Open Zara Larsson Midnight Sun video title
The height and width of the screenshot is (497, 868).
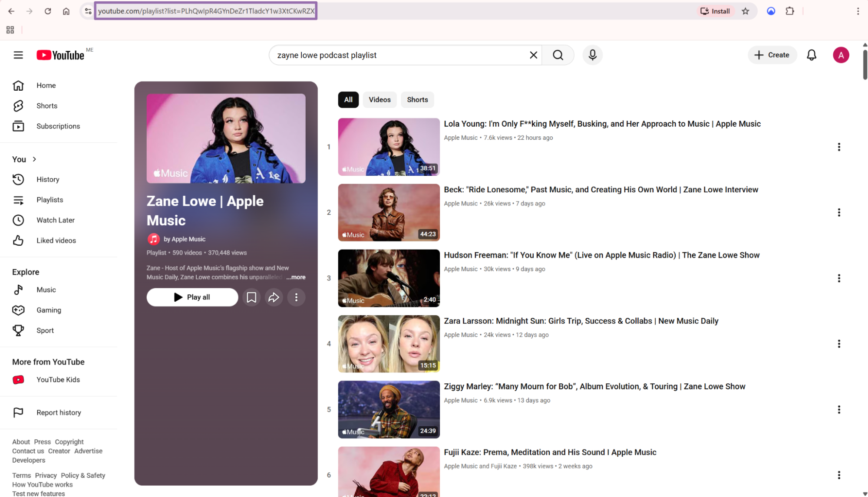(x=581, y=321)
